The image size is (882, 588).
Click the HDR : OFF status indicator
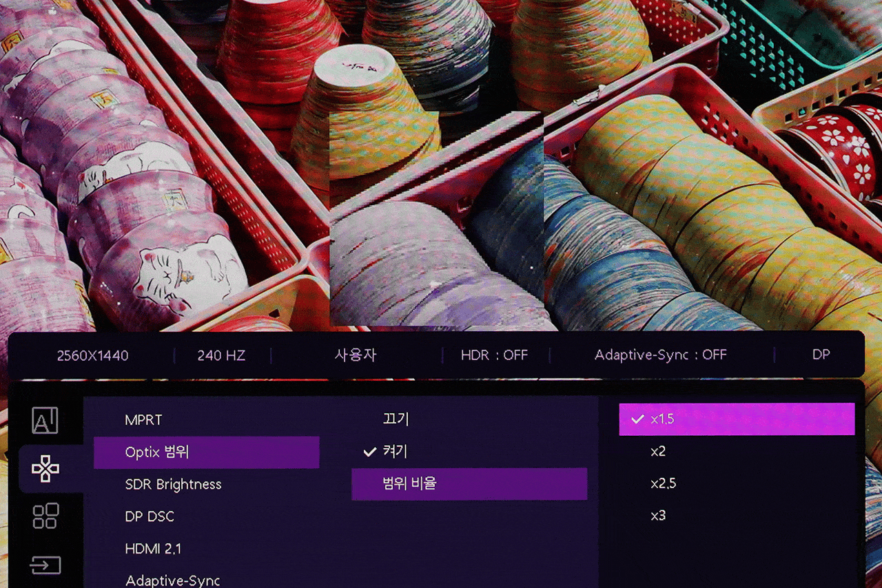[494, 355]
